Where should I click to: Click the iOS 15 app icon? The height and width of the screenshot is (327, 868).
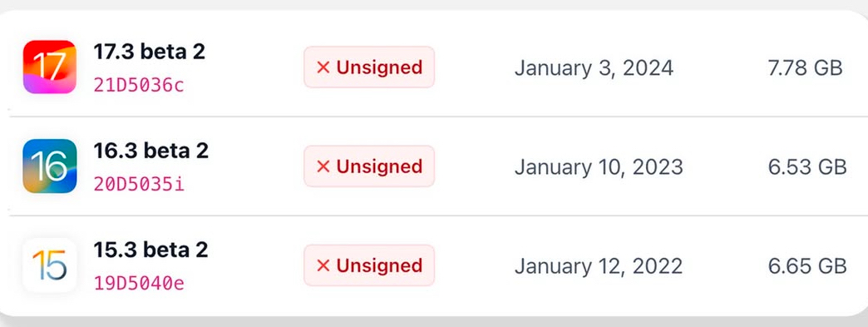(49, 265)
